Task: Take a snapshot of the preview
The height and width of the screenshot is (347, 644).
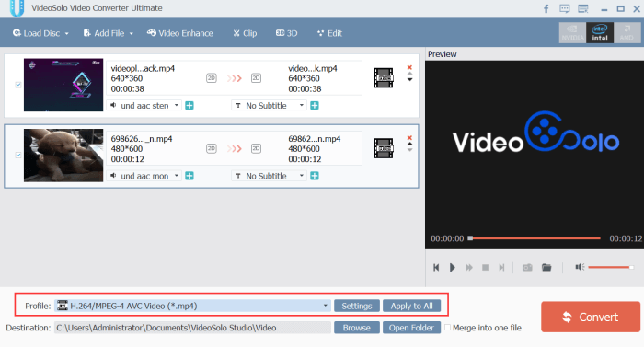Action: click(x=527, y=268)
